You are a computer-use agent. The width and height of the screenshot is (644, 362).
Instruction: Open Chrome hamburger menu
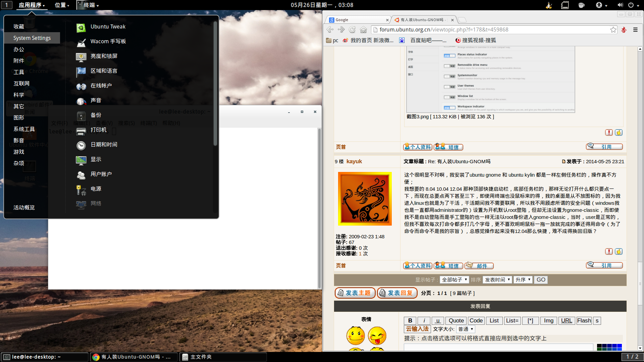tap(635, 29)
